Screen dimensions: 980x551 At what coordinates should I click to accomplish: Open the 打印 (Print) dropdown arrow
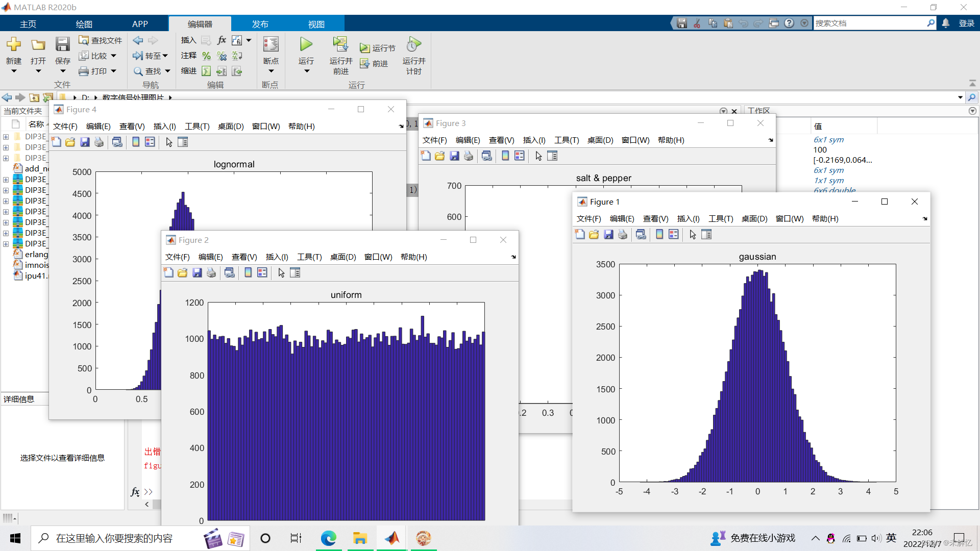pyautogui.click(x=113, y=71)
